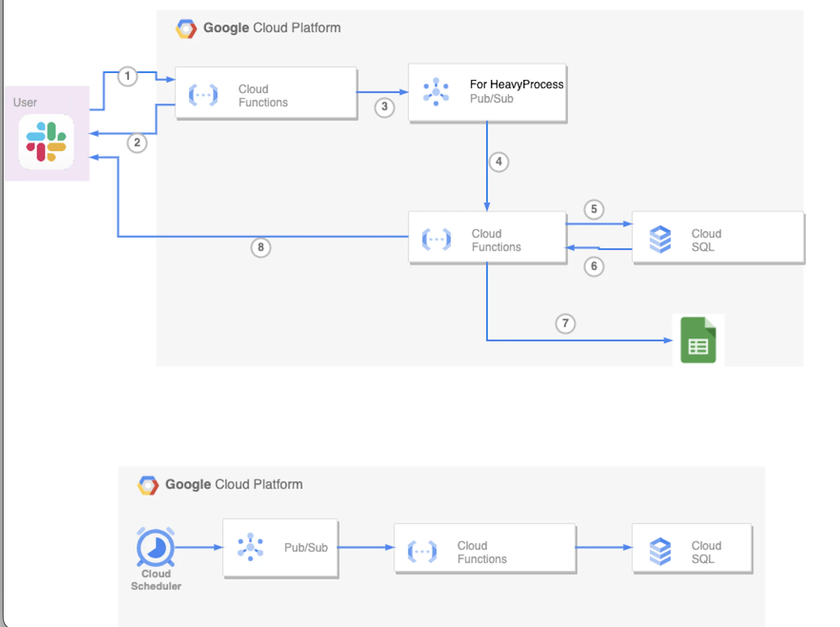Screen dimensions: 840x627
Task: Select the "Google Cloud Platform" title of the upper diagram
Action: tap(272, 28)
